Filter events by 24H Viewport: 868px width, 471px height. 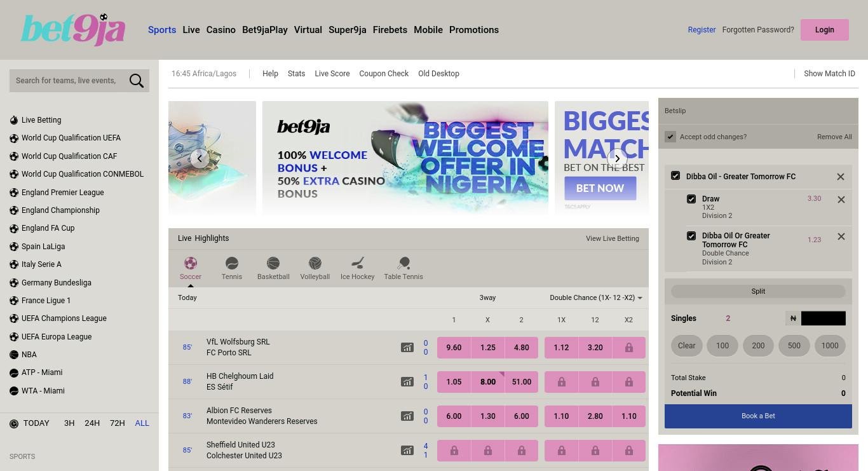click(92, 423)
